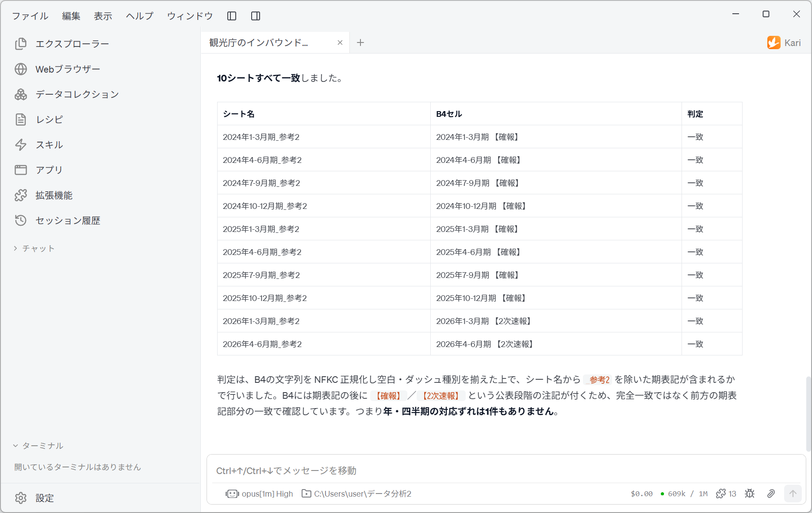Click the message input field

click(x=506, y=471)
